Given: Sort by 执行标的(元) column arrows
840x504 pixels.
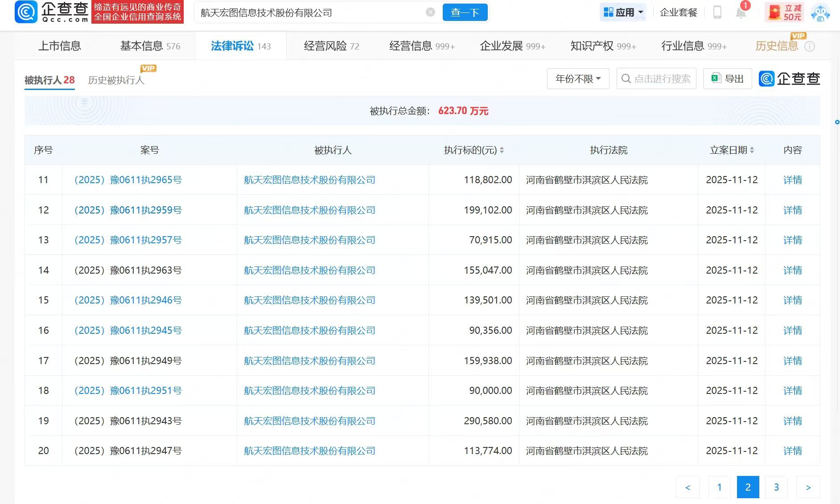Looking at the screenshot, I should pos(502,151).
